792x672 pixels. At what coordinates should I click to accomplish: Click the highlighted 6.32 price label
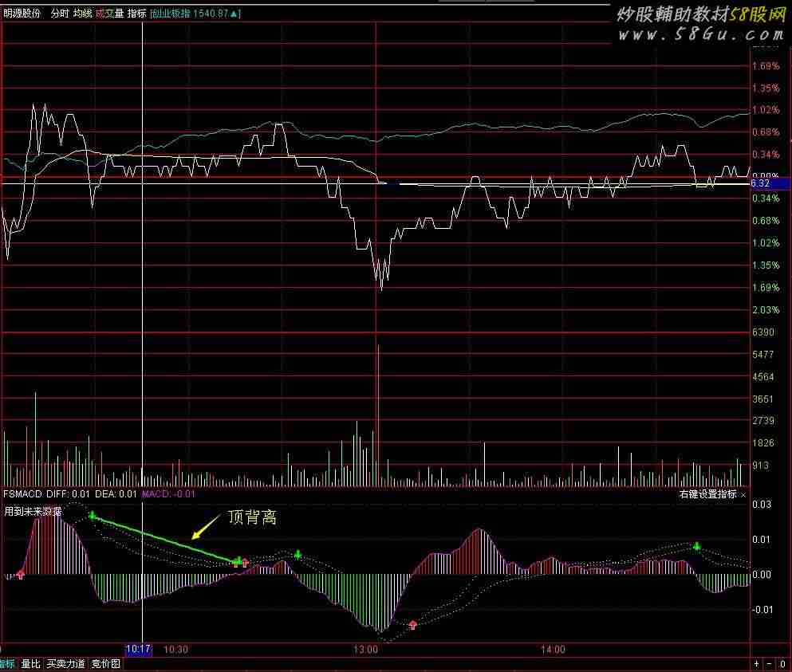tap(770, 183)
